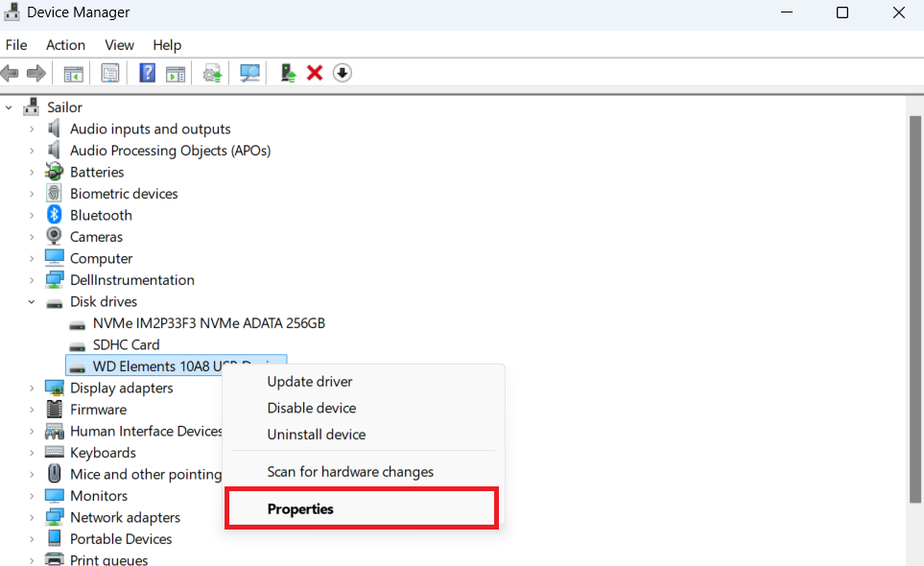Image resolution: width=924 pixels, height=566 pixels.
Task: Click Enable device toolbar icon with green arrow
Action: pyautogui.click(x=288, y=73)
